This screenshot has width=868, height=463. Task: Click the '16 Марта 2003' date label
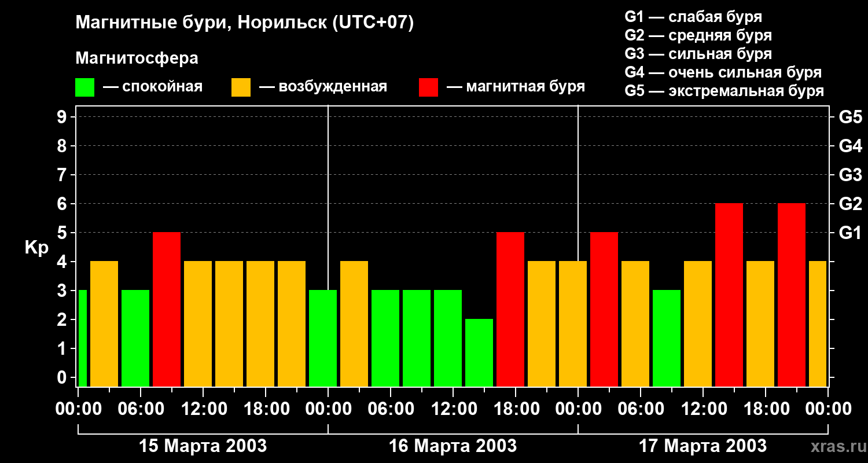453,446
